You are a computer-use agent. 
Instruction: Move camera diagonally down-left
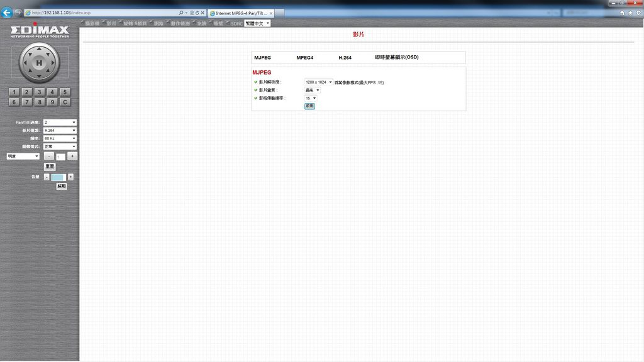pos(30,72)
